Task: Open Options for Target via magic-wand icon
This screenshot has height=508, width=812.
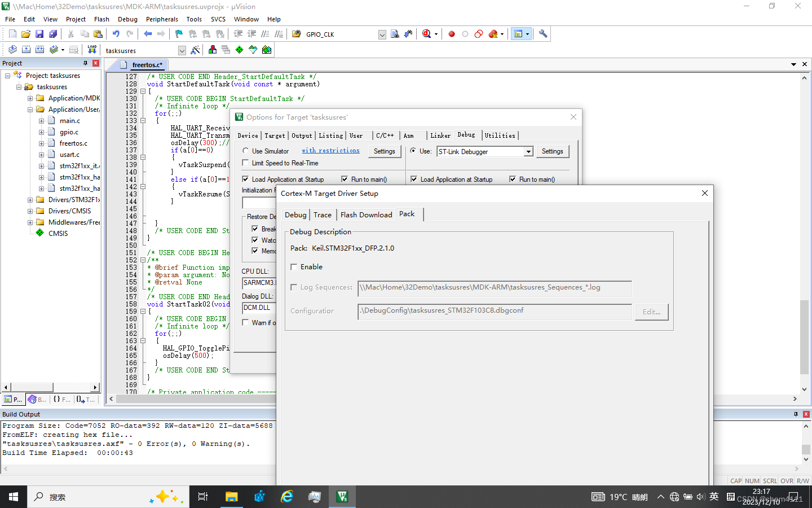Action: pyautogui.click(x=195, y=49)
